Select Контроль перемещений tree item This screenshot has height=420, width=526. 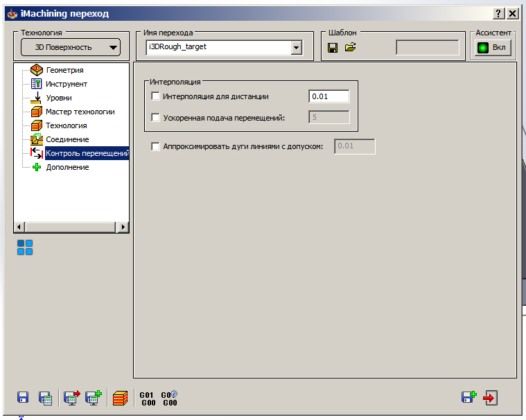tap(87, 153)
